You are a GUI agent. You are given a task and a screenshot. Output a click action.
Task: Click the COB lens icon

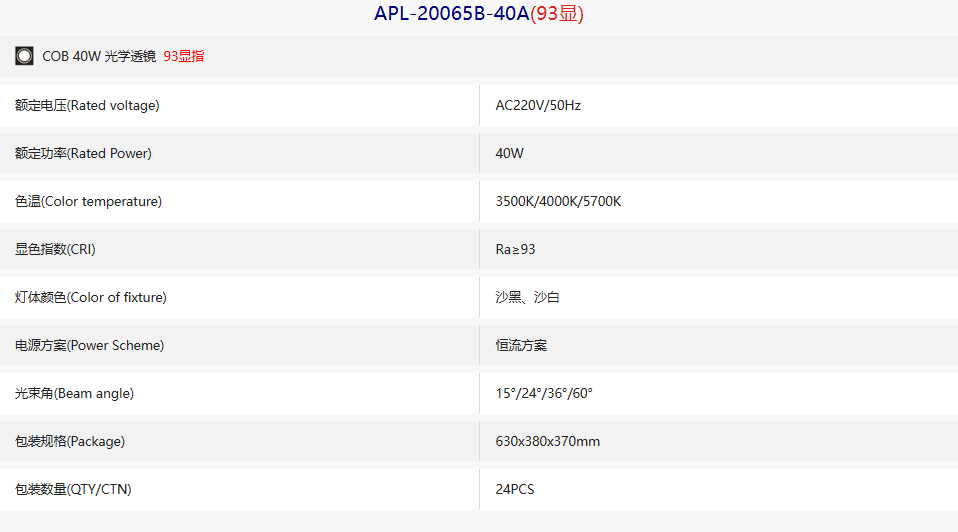pyautogui.click(x=24, y=56)
